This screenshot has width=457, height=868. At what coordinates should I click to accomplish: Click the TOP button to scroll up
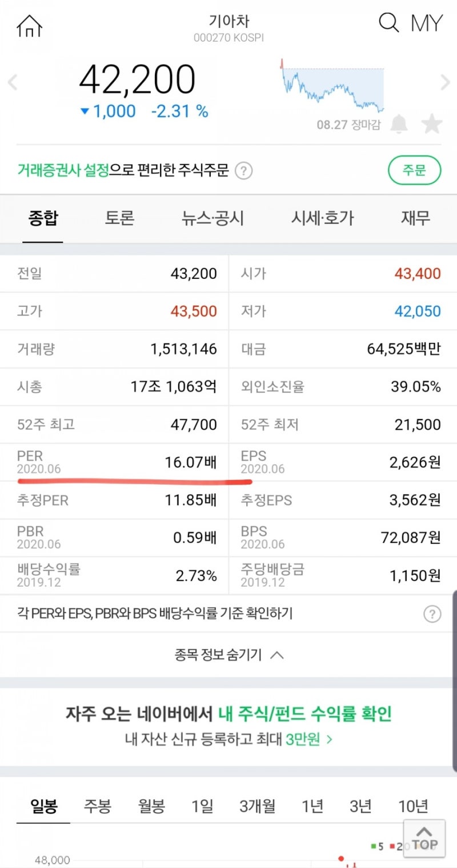point(424,838)
